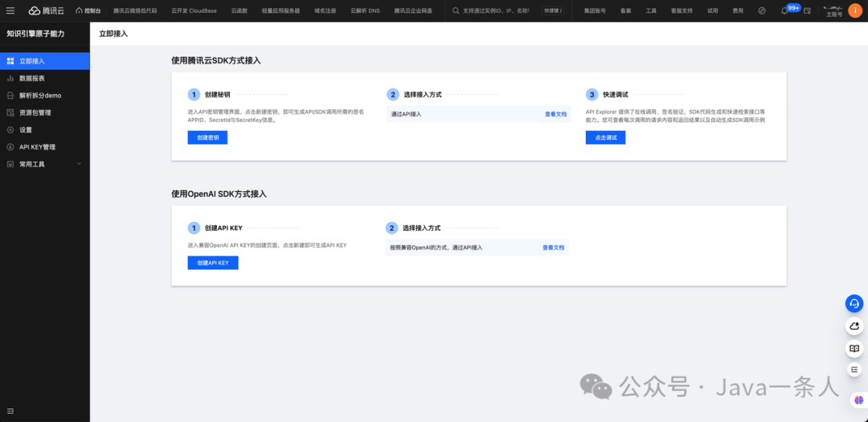Open 域名注册 in top nav
868x422 pixels.
coord(325,10)
